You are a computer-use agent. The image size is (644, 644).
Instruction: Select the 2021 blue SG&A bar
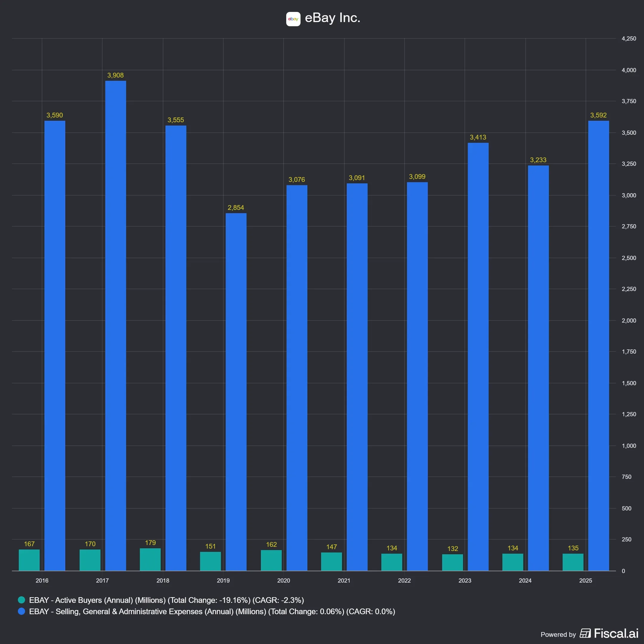click(x=357, y=377)
